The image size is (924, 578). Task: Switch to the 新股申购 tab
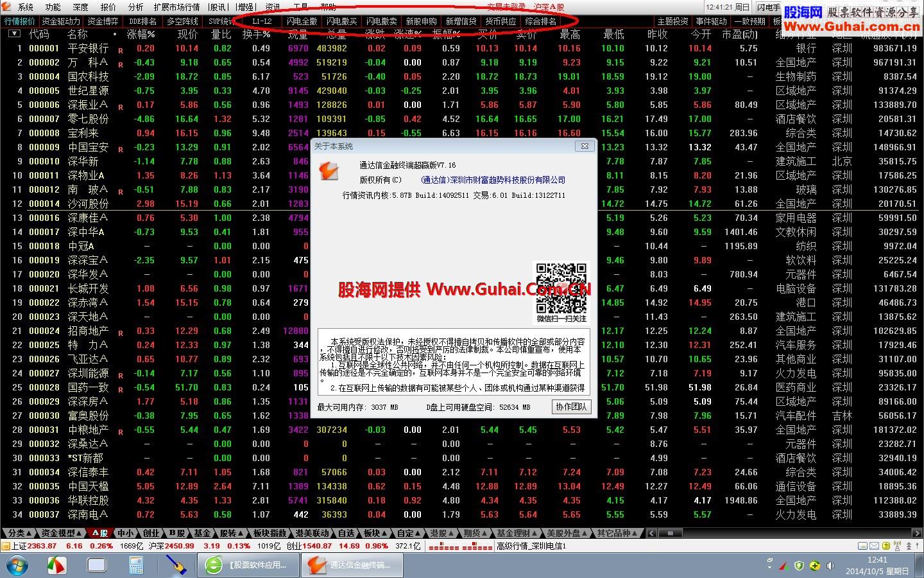pos(421,21)
